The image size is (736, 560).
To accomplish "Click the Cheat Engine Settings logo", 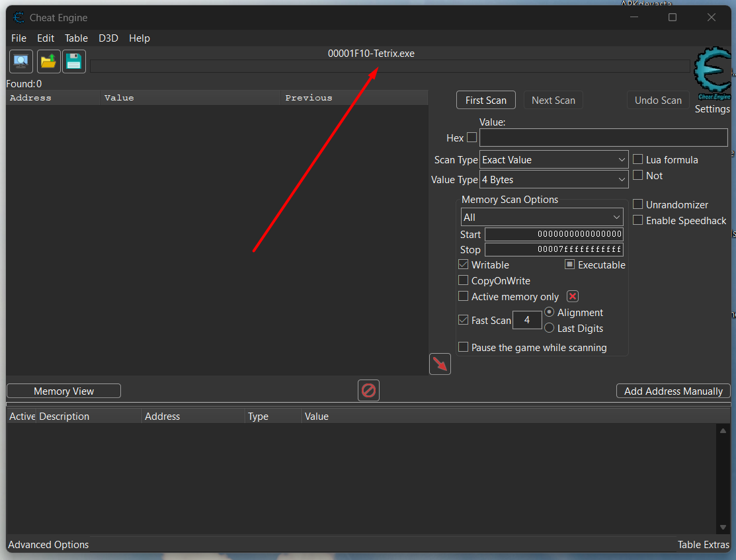I will coord(712,74).
